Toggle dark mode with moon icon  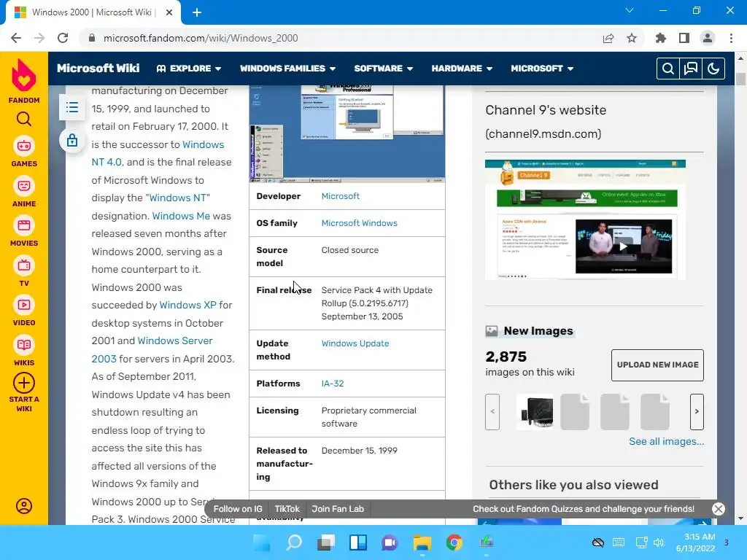point(713,69)
